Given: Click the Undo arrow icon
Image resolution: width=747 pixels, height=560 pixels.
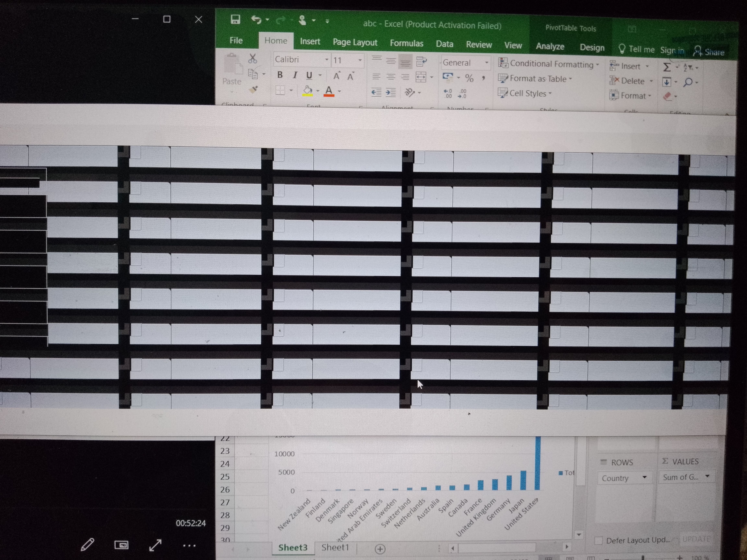Looking at the screenshot, I should click(256, 20).
